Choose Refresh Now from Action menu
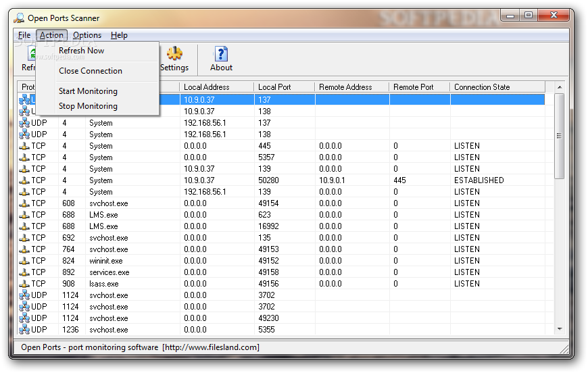 [x=81, y=51]
